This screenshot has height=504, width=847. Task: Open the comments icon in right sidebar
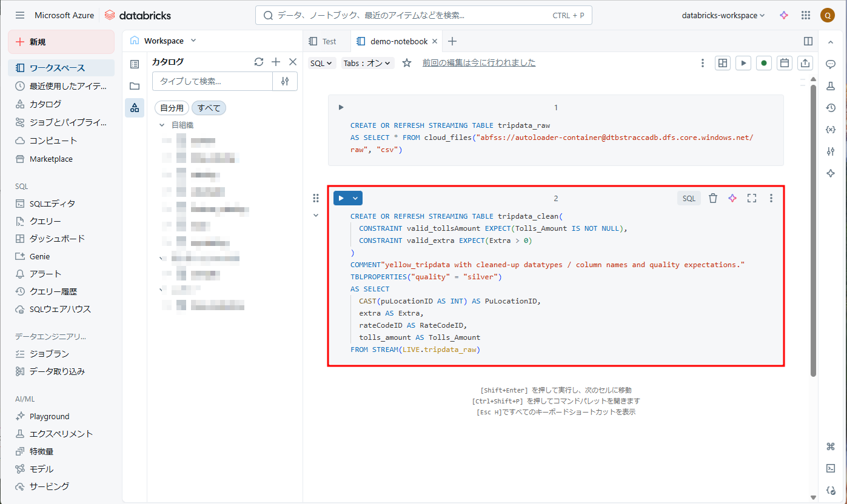831,64
